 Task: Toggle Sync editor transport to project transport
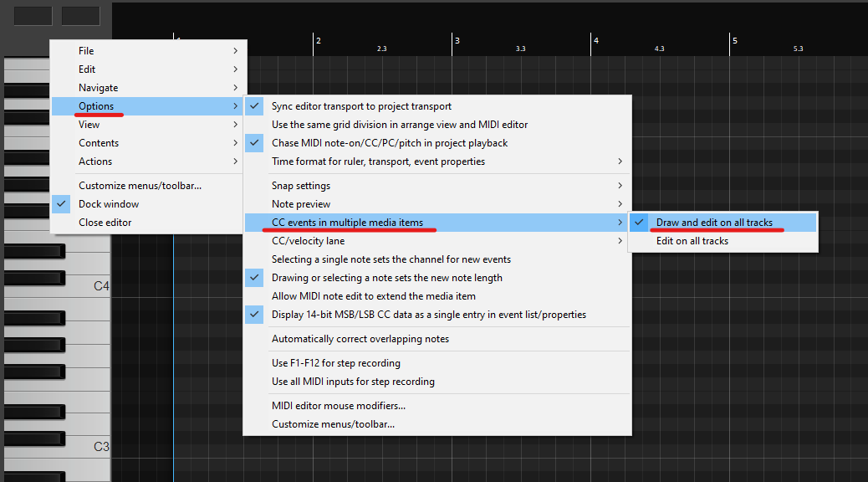[x=437, y=105]
